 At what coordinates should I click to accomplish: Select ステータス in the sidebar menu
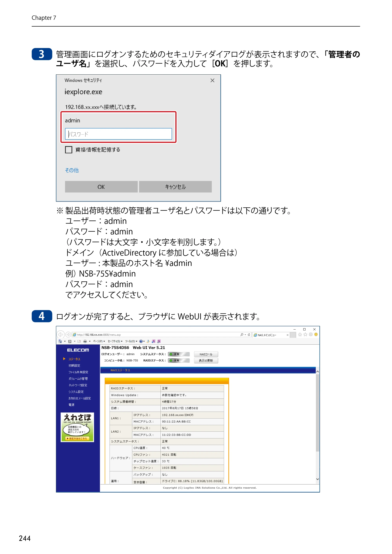74,359
